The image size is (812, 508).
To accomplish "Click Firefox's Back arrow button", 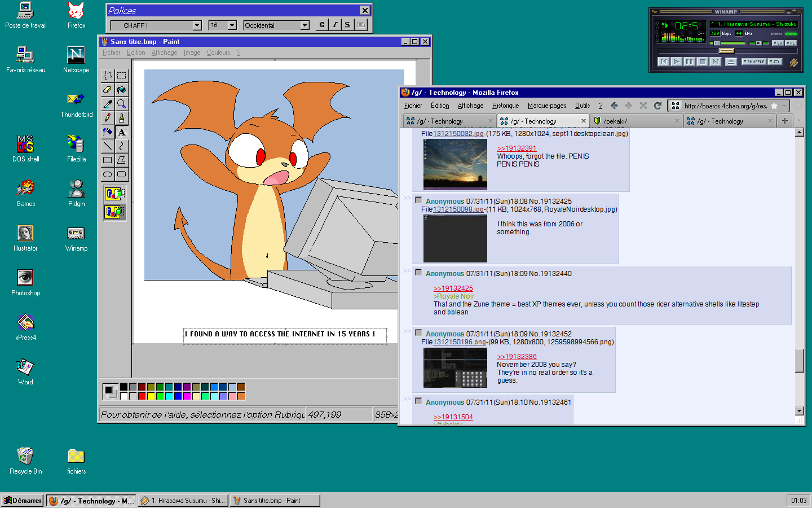I will (x=614, y=106).
